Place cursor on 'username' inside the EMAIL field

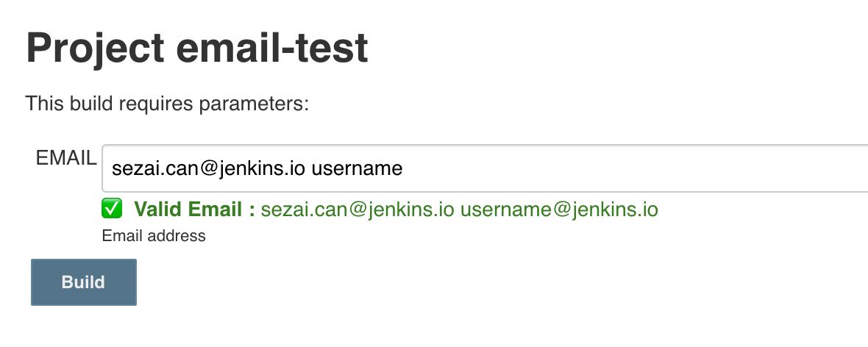[357, 168]
